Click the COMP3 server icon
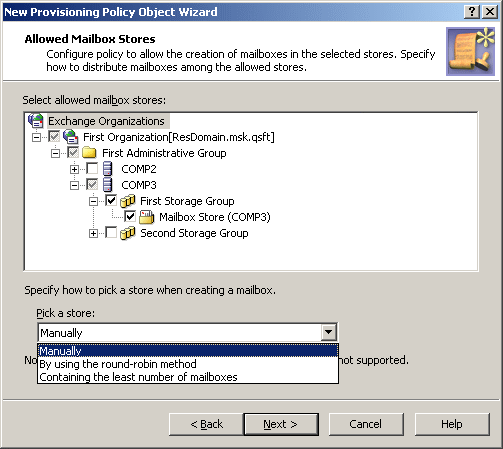This screenshot has width=503, height=449. (108, 185)
